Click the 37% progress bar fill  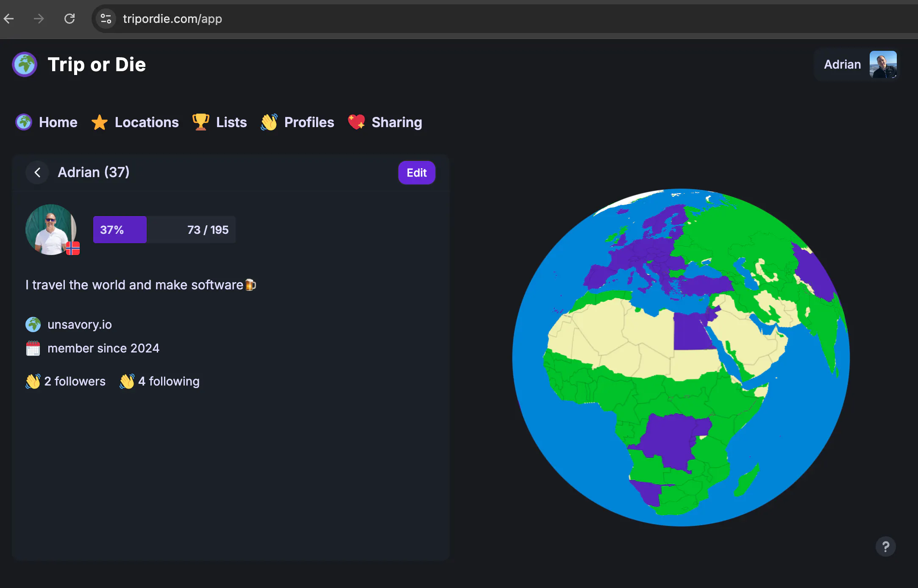coord(120,230)
